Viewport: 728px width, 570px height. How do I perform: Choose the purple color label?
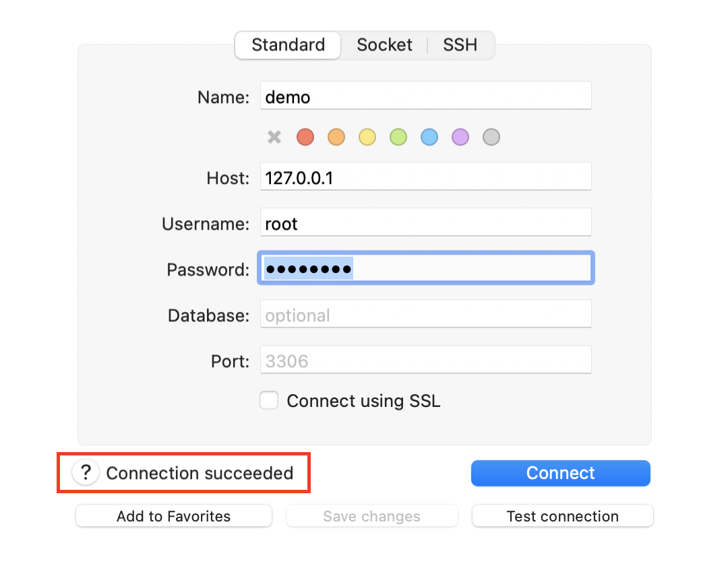[460, 137]
